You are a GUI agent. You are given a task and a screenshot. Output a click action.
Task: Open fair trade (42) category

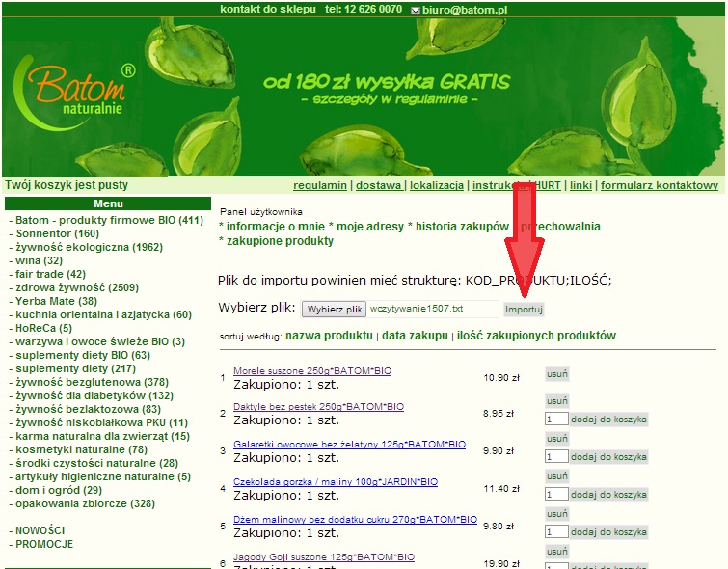[50, 274]
